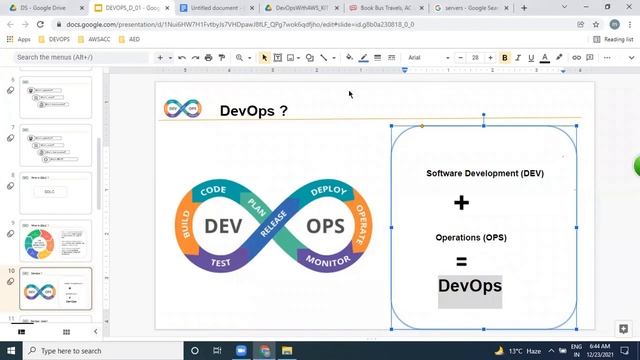The image size is (640, 360).
Task: Switch to the servers - Google Search tab
Action: pyautogui.click(x=471, y=8)
